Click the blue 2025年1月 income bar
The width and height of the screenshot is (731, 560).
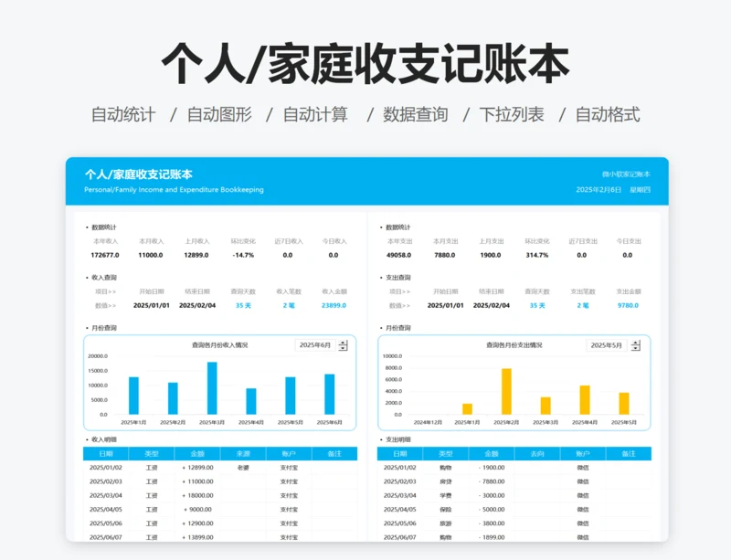point(133,396)
